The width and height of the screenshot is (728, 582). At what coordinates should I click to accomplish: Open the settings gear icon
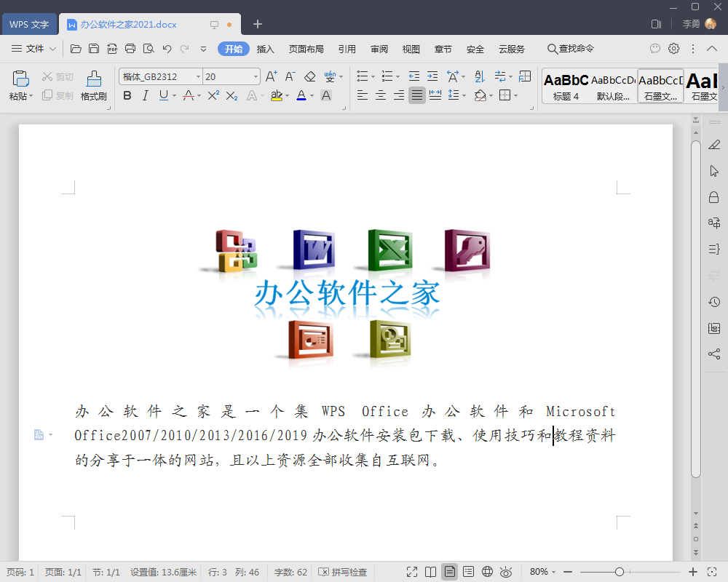pyautogui.click(x=673, y=48)
